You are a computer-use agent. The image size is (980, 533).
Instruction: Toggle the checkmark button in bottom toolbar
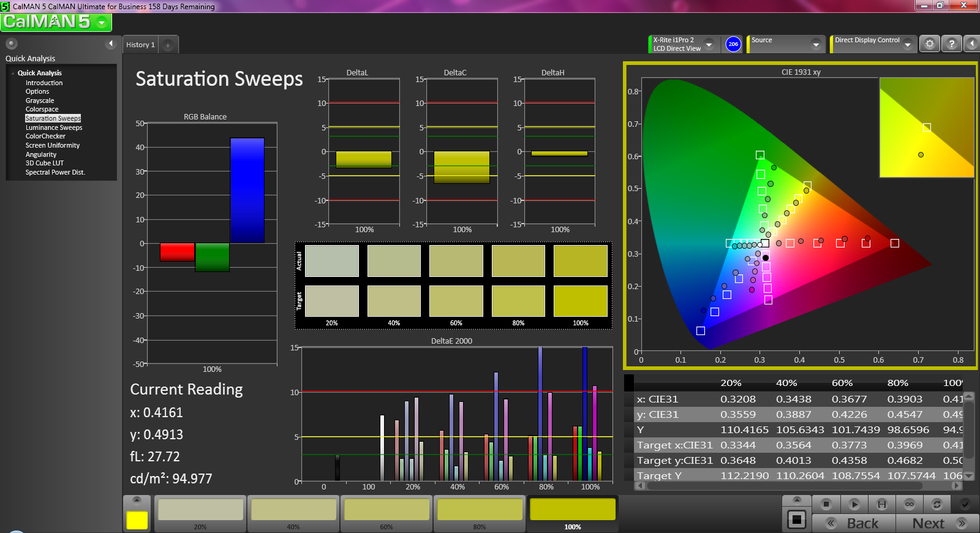coord(965,504)
